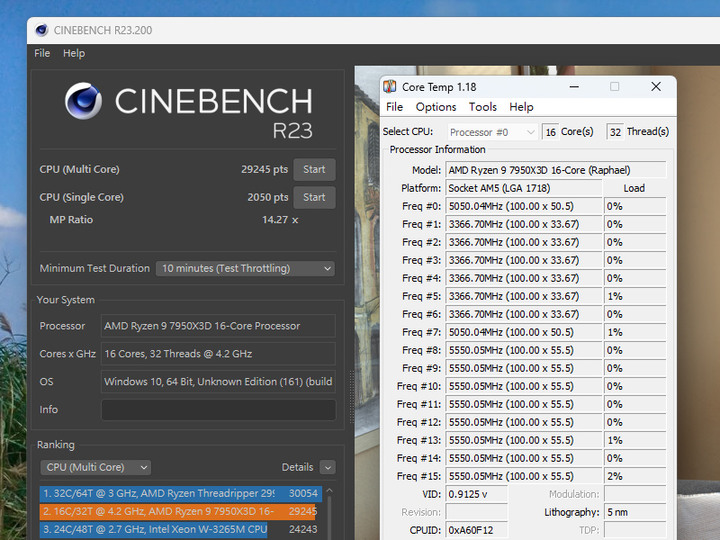The image size is (720, 540).
Task: Open the Cinebench Help menu
Action: (74, 53)
